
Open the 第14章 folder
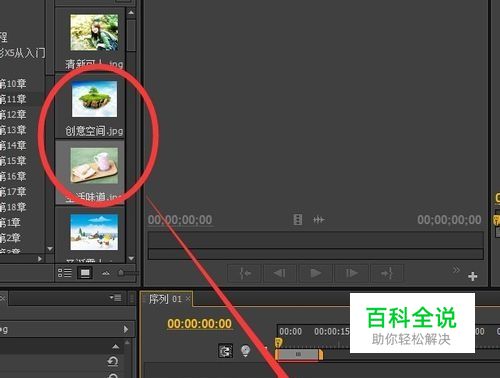click(x=13, y=145)
